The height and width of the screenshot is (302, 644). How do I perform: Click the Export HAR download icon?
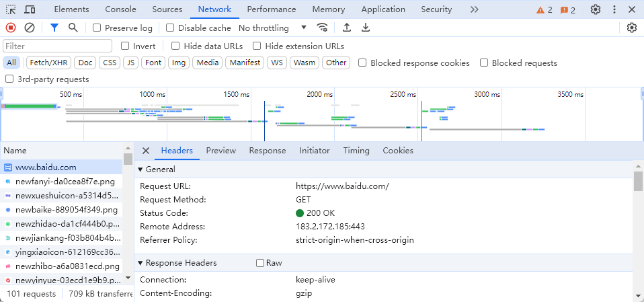[x=366, y=28]
